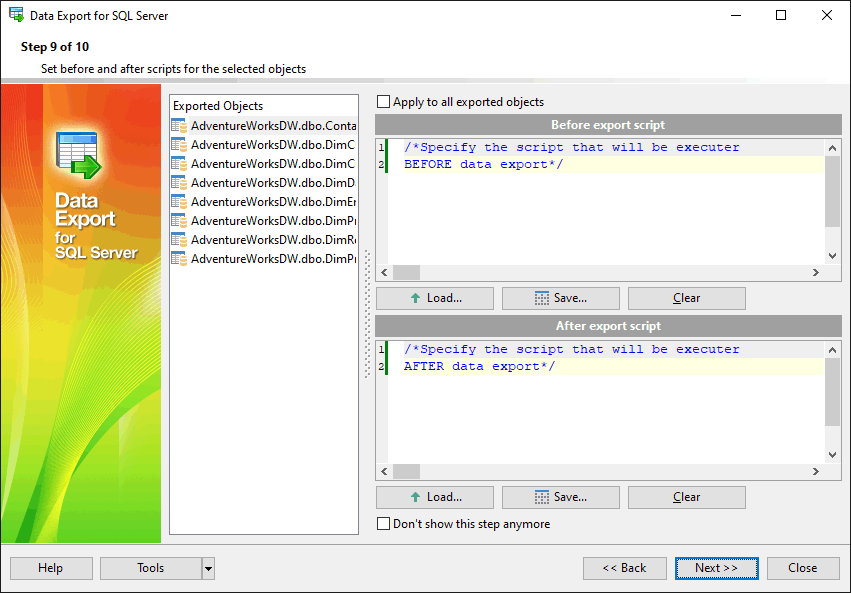851x593 pixels.
Task: Enable Apply to all exported objects
Action: (x=384, y=102)
